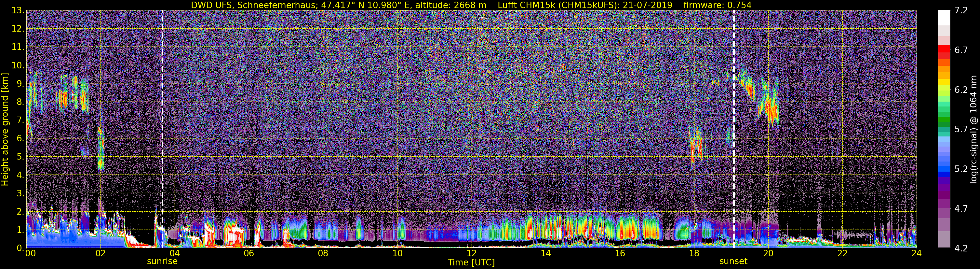Click the 'log(rc-signal) @ 1064 nm' colorbar label
The width and height of the screenshot is (980, 269).
[x=974, y=130]
